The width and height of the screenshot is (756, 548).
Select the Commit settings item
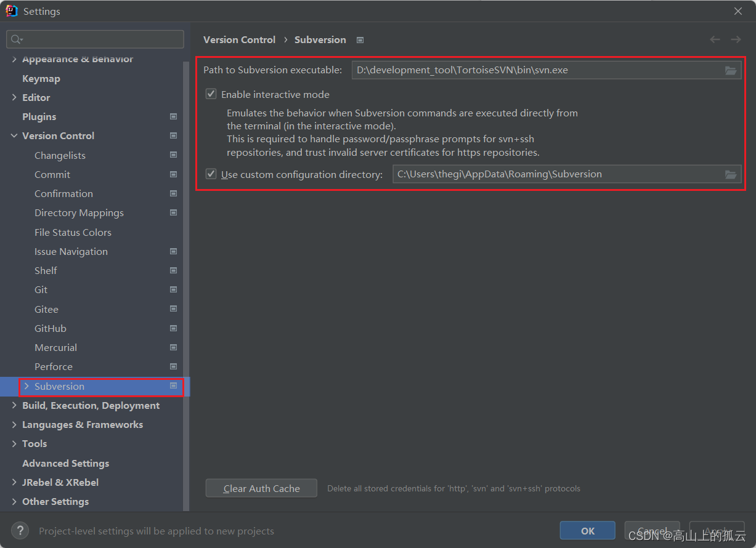coord(52,174)
